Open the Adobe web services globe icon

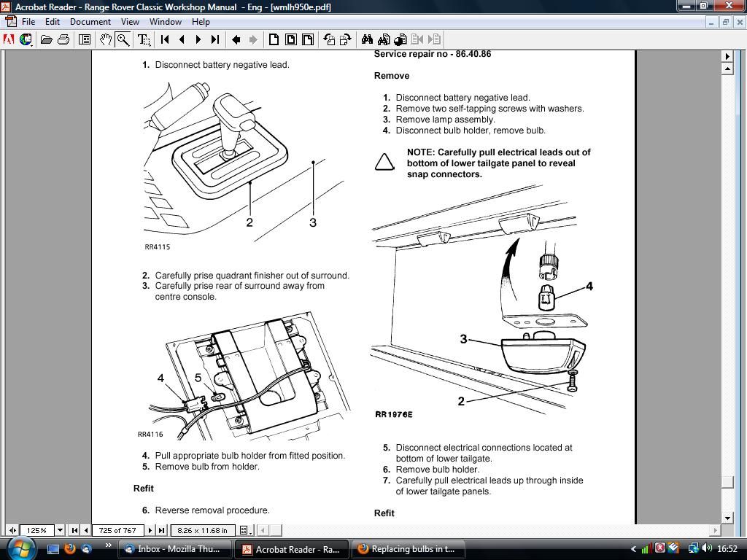pos(26,39)
